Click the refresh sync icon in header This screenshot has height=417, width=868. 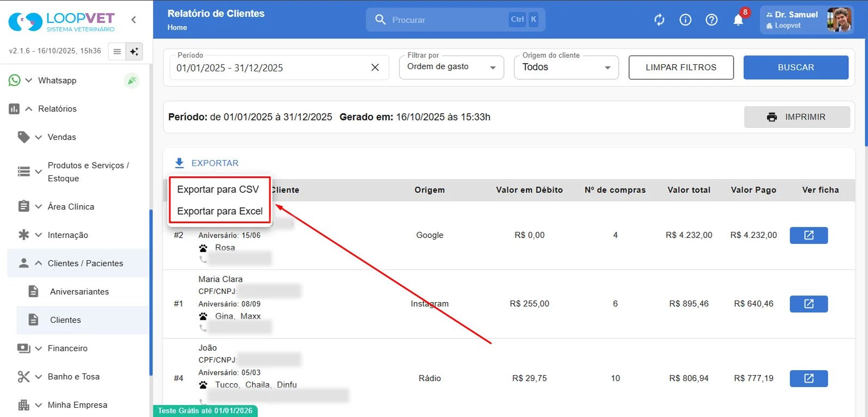pos(659,20)
